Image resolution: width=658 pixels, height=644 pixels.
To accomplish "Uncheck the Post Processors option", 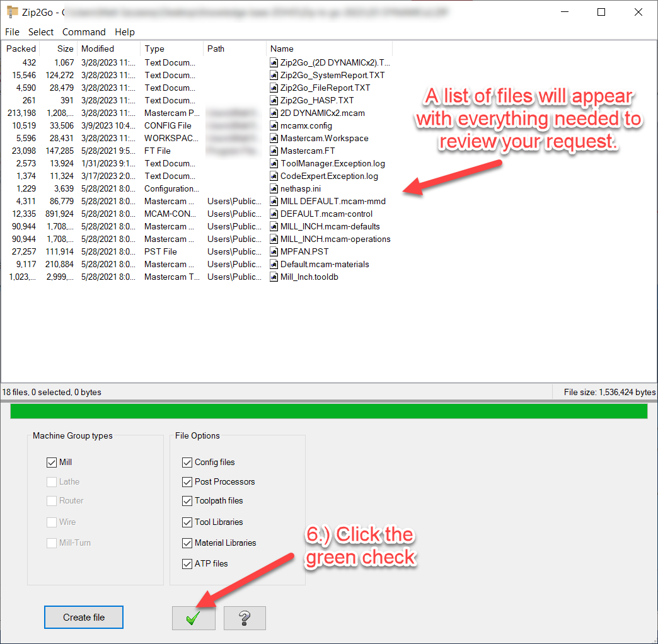I will tap(187, 481).
